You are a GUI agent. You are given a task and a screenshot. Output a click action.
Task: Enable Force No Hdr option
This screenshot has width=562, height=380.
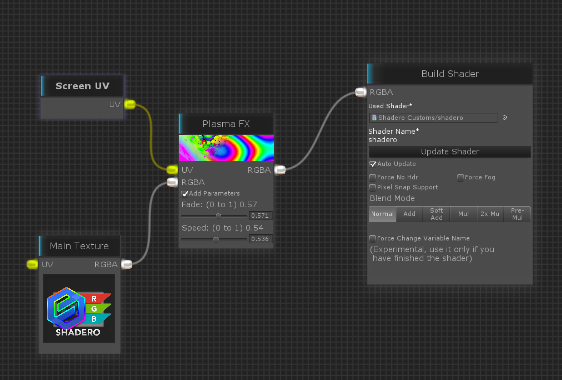[x=373, y=177]
